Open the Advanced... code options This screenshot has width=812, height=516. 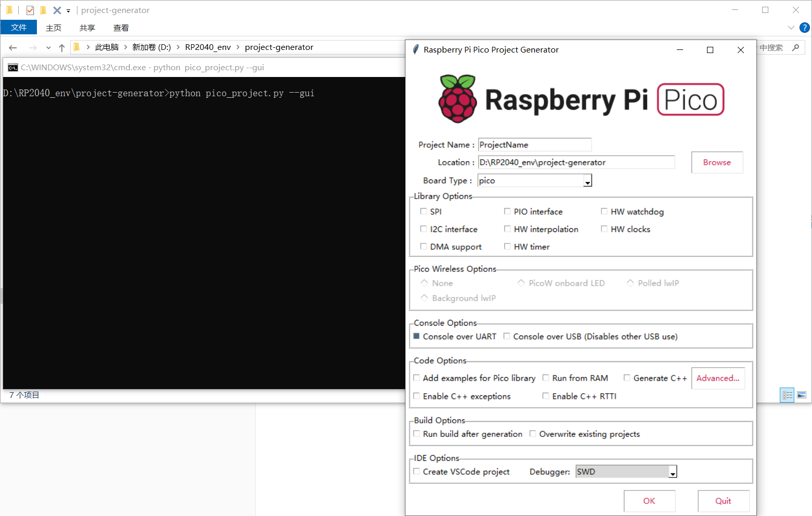(x=718, y=378)
